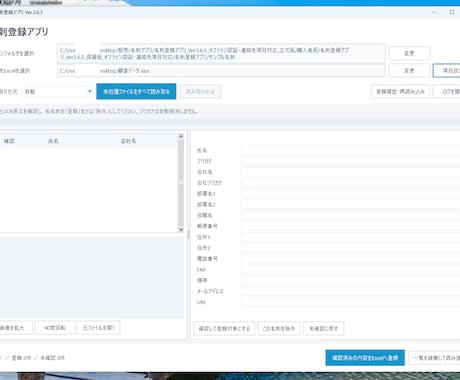The height and width of the screenshot is (380, 460).
Task: Focus the 部署名1 input field
Action: click(x=351, y=194)
